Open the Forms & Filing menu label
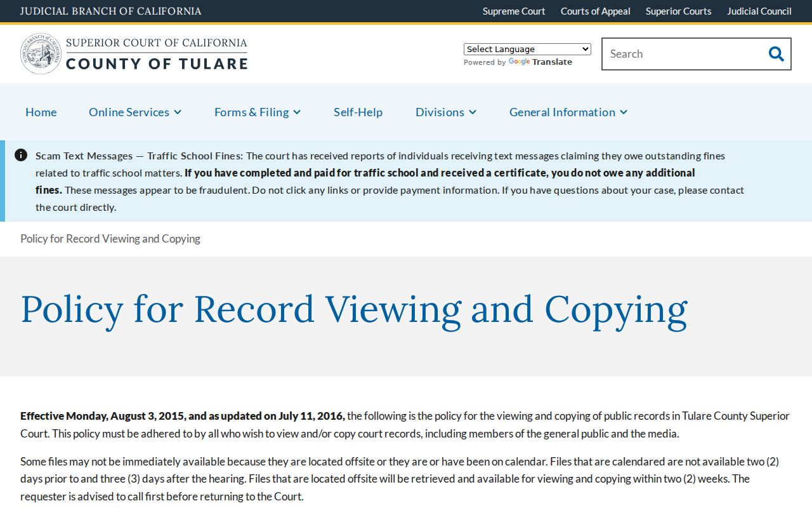Viewport: 812px width, 508px height. 251,112
